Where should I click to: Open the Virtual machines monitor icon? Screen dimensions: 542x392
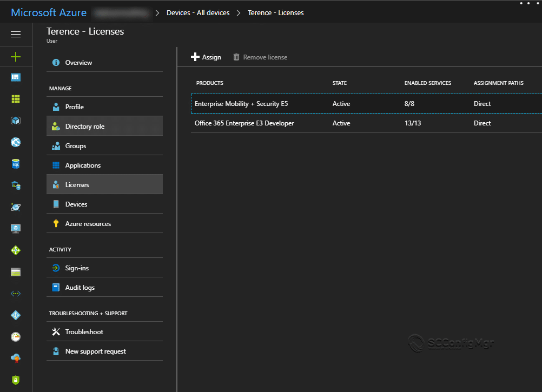[x=16, y=229]
